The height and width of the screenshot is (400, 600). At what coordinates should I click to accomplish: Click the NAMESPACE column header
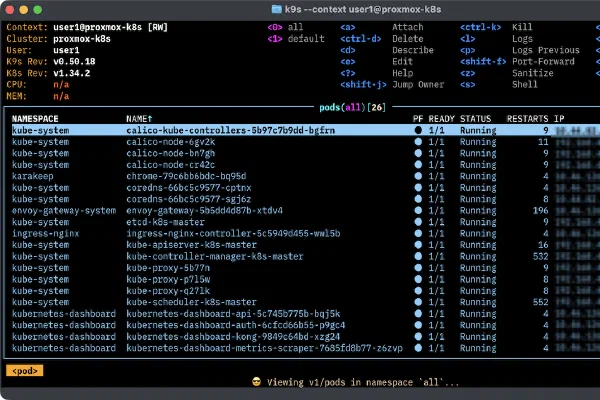click(x=36, y=118)
